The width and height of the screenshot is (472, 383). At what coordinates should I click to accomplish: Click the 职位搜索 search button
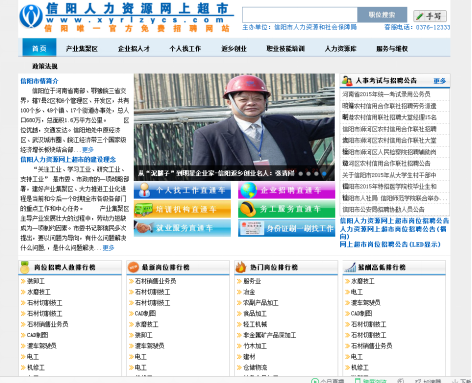382,15
